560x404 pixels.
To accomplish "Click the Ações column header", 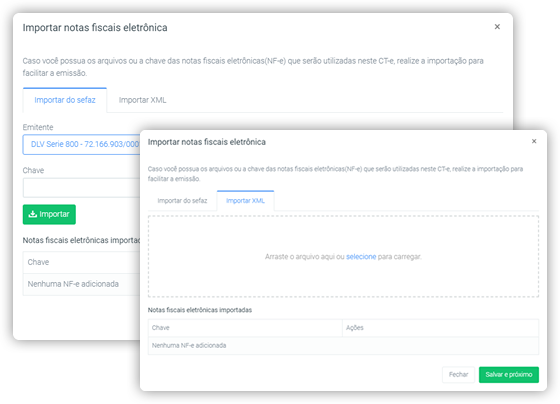I will click(x=440, y=328).
